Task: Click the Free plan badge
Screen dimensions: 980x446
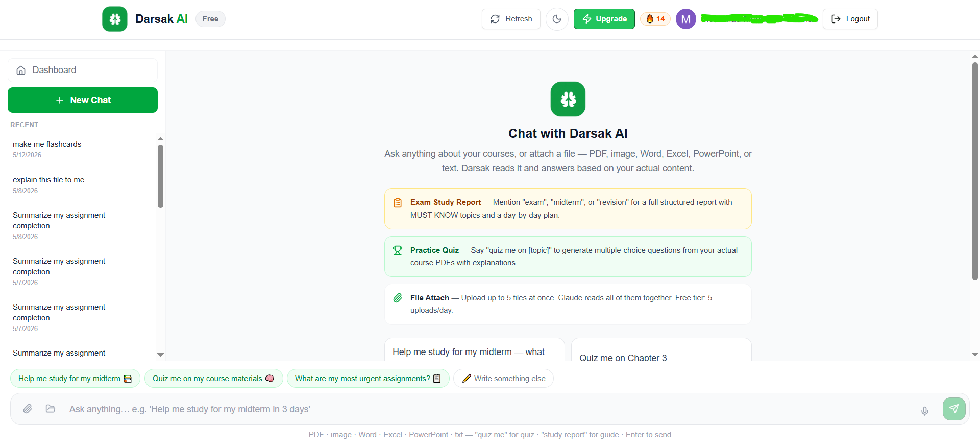Action: 210,19
